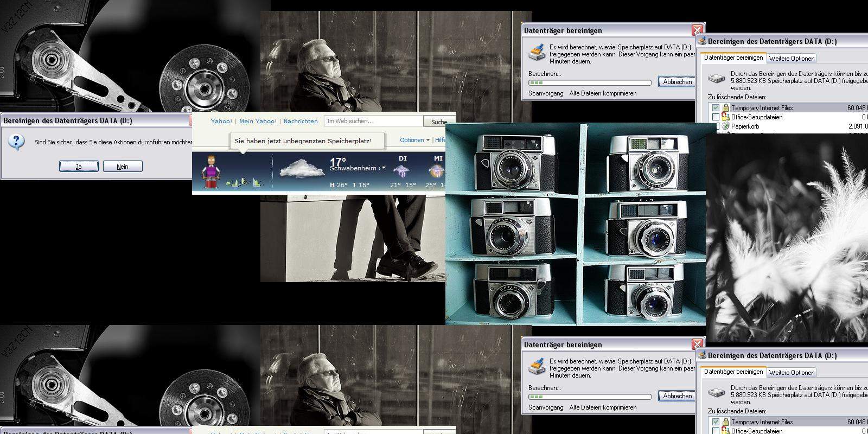Click Abbrechen in the upper Datenträger bereinigen dialog
Screen dimensions: 868x434
click(678, 82)
